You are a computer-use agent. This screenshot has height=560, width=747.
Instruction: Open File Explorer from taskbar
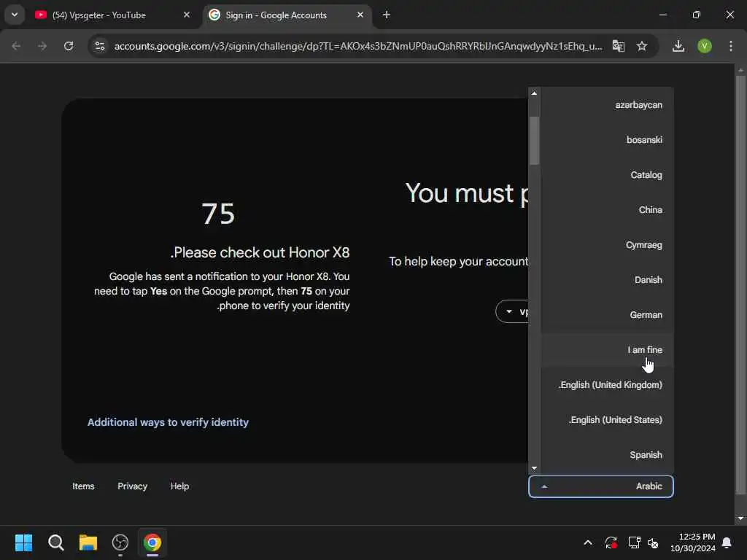click(x=88, y=542)
